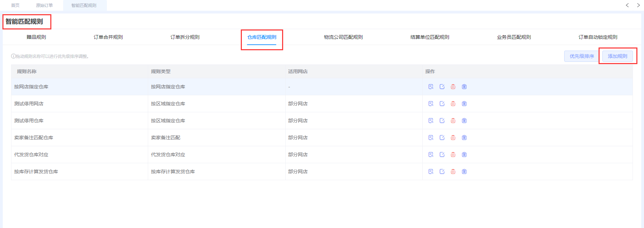Delete the 测试停用仓库 rule

click(x=453, y=121)
